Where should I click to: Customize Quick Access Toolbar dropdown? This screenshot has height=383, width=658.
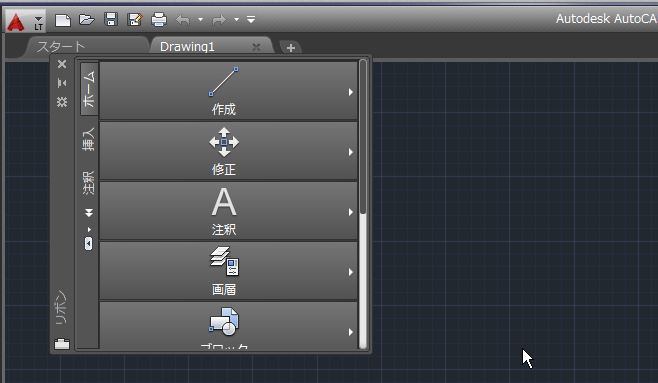coord(251,19)
